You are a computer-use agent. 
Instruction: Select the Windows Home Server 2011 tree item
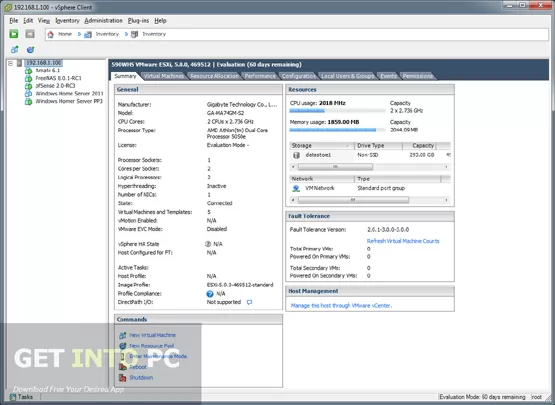coord(69,93)
